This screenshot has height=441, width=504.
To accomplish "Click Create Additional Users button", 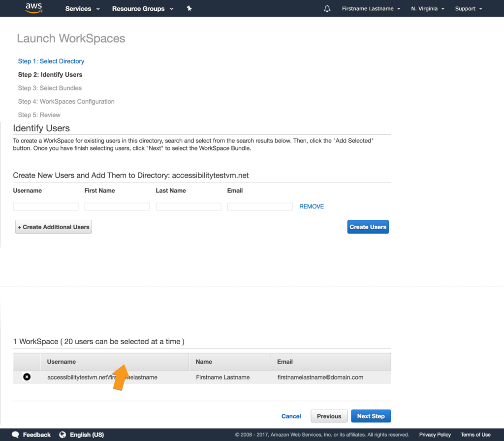I will click(53, 227).
